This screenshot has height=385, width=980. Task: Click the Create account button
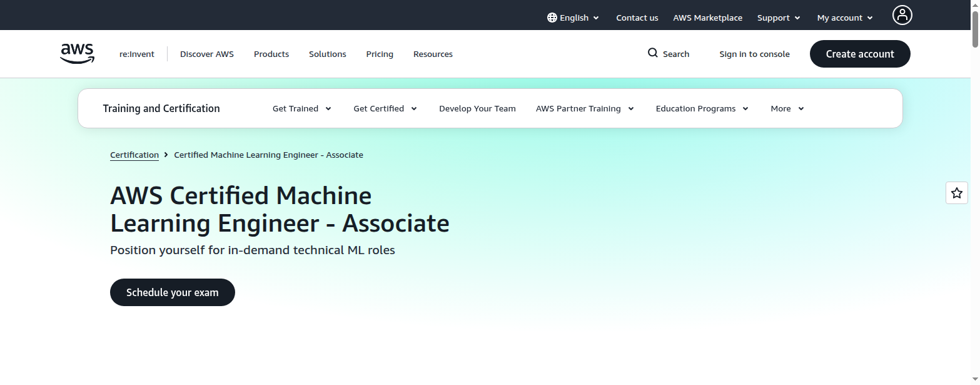(860, 54)
